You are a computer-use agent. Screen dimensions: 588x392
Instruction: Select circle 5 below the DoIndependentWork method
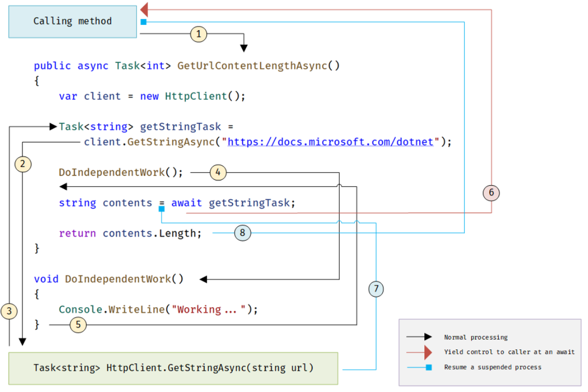tap(78, 324)
